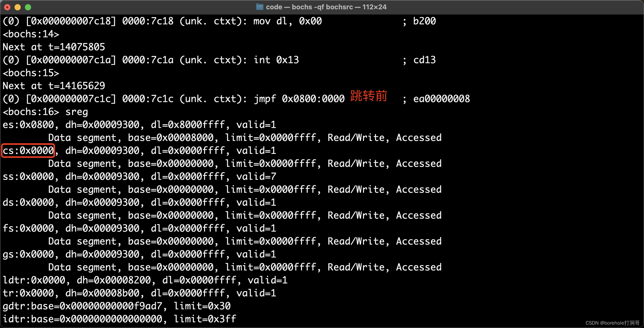Click the red Chinese annotation 跳转前
The width and height of the screenshot is (644, 328).
point(369,96)
